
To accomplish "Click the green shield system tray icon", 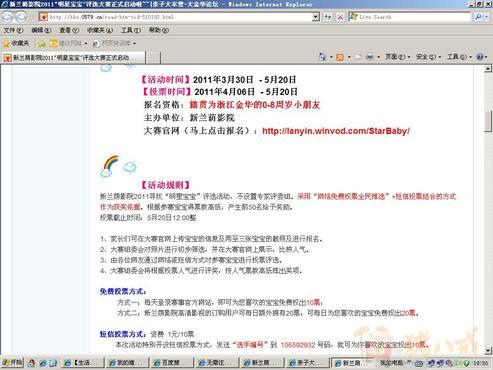I will click(467, 363).
